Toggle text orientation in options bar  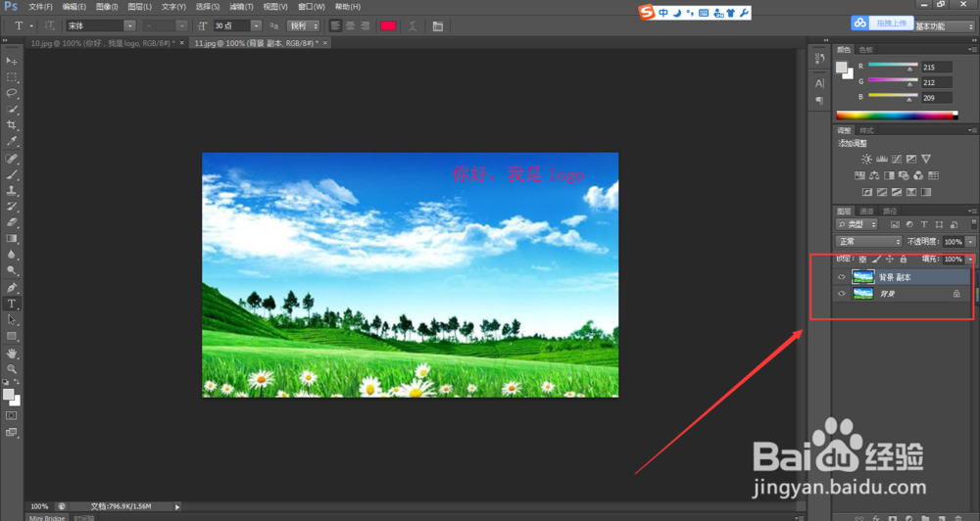tap(49, 25)
